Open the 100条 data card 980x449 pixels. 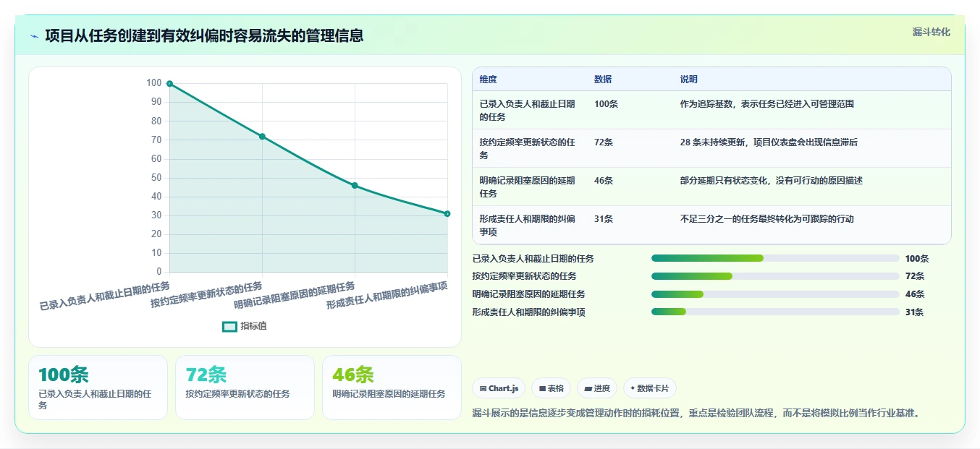(x=98, y=388)
